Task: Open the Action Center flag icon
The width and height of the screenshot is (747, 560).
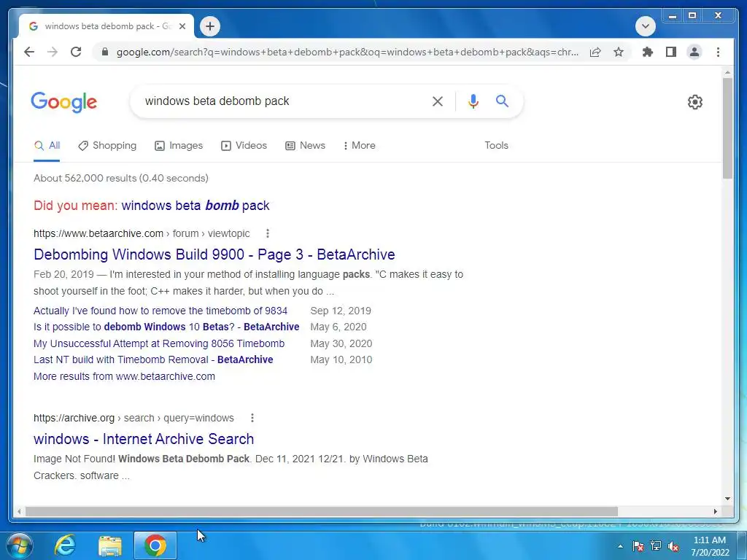Action: point(638,546)
